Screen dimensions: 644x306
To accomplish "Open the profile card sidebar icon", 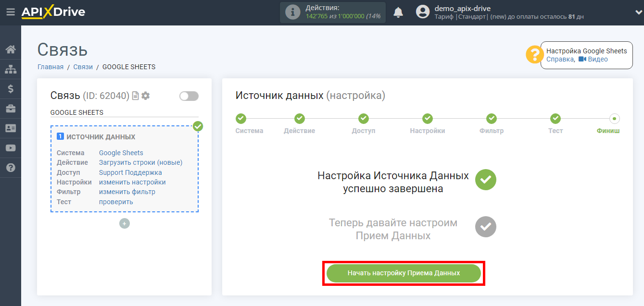I will click(11, 128).
